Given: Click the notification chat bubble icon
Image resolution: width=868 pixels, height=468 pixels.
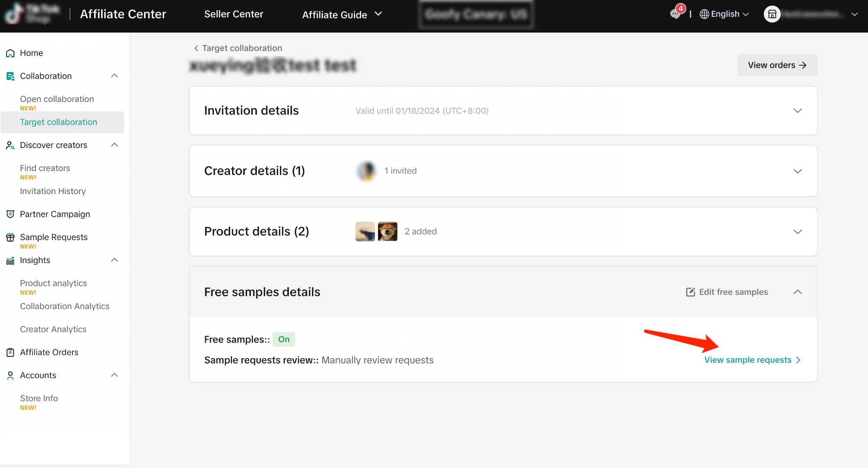Looking at the screenshot, I should 675,14.
